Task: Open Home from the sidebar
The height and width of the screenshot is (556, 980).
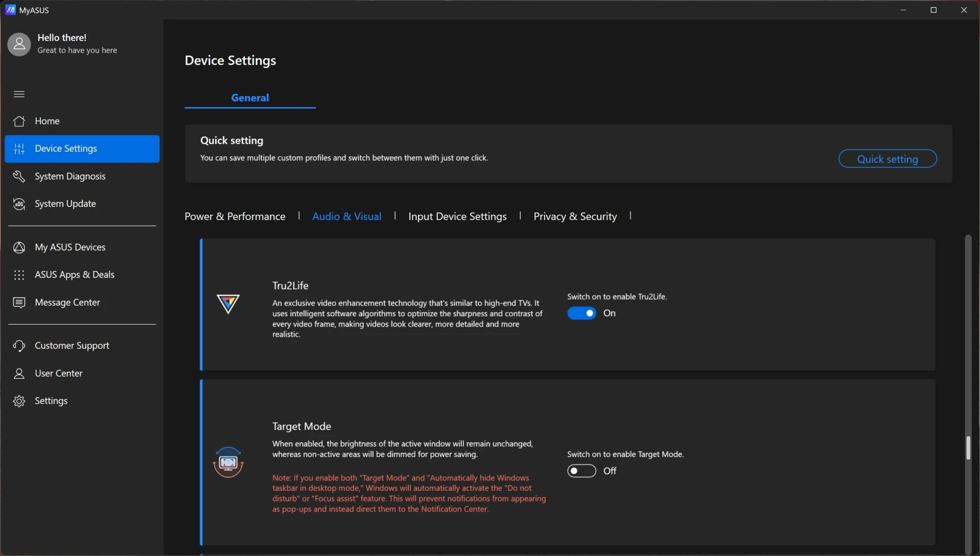Action: point(82,121)
